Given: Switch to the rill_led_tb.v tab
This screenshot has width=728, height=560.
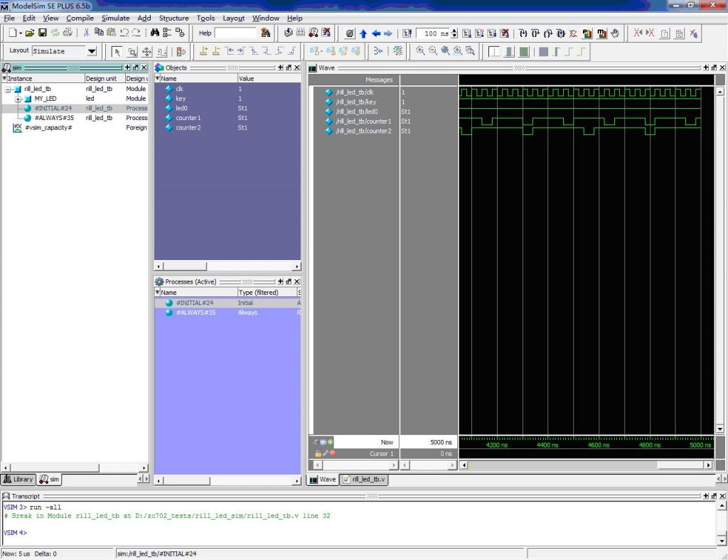Looking at the screenshot, I should point(364,479).
